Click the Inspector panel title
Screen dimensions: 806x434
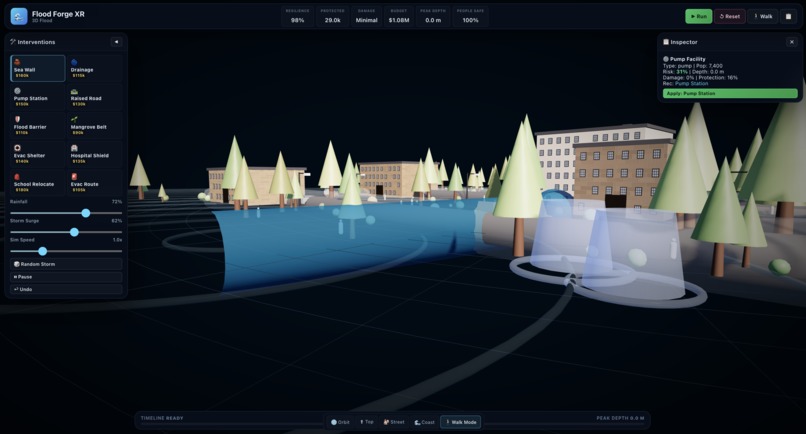684,42
